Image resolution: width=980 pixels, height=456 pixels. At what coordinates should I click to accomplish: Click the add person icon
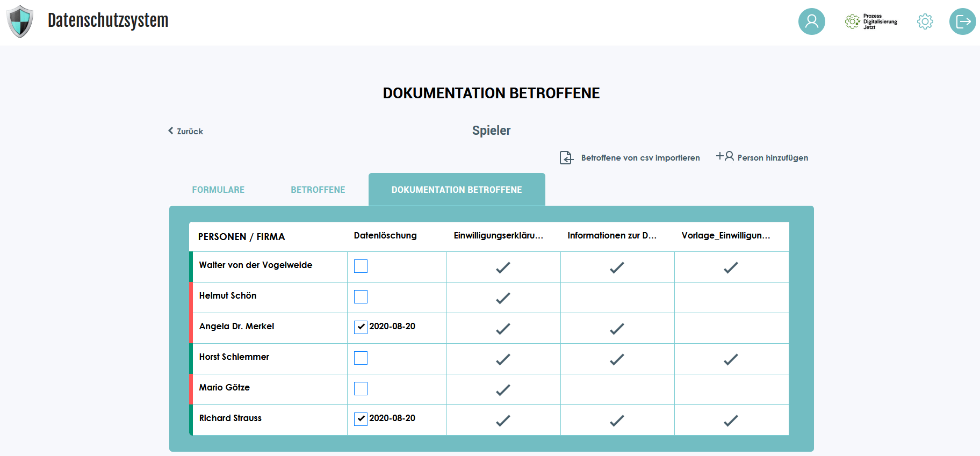[x=725, y=156]
